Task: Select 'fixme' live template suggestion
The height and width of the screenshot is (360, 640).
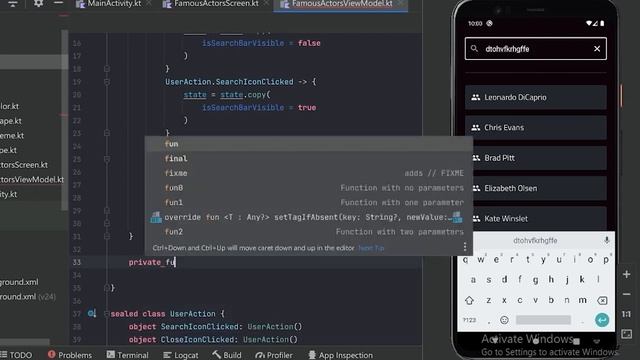Action: 309,173
